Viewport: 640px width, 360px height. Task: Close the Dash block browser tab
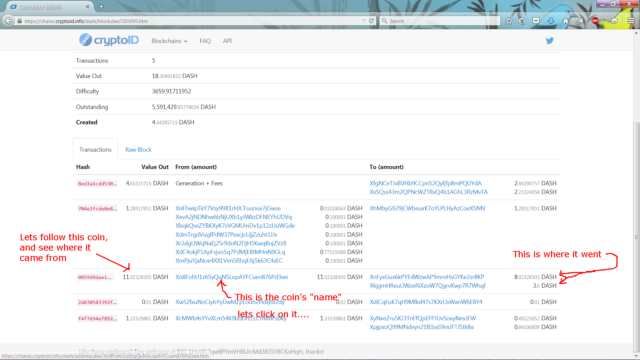87,7
